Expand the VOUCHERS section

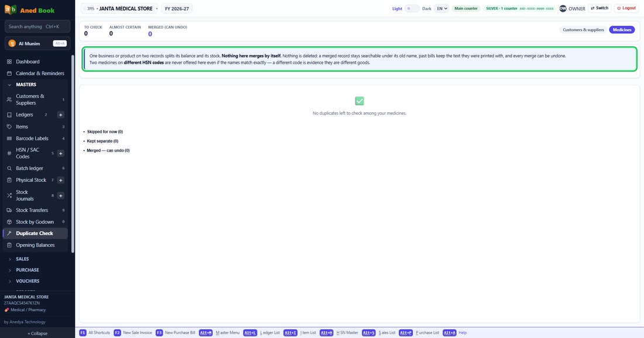[35, 281]
